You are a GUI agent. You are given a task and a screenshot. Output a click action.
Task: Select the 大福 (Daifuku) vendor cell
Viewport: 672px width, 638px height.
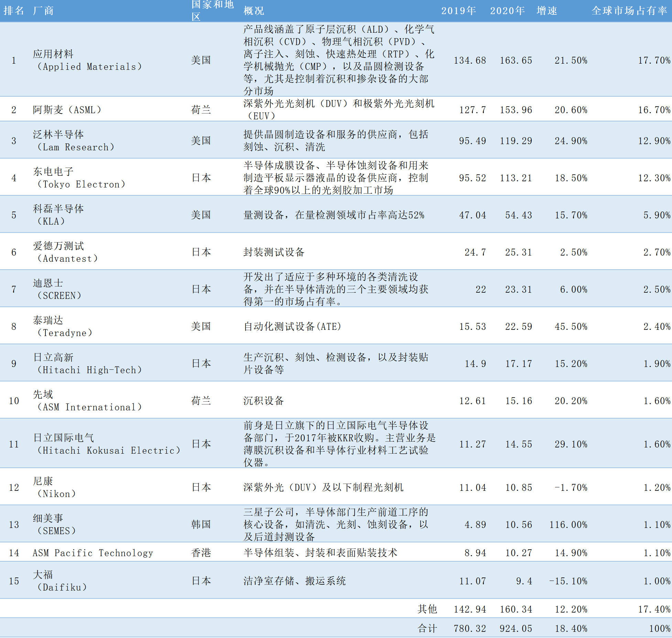(60, 581)
